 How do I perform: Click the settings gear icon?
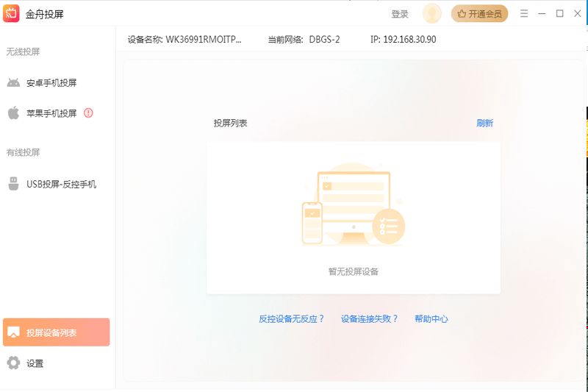[x=13, y=363]
